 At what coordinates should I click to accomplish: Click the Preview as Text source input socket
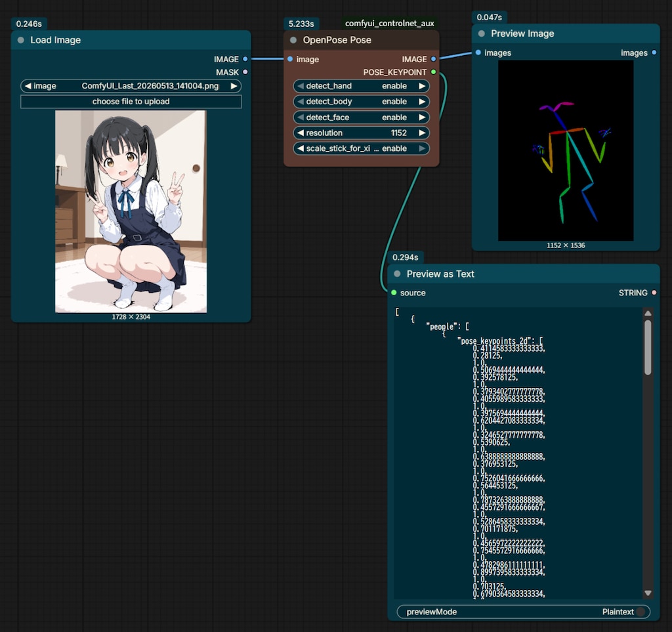click(394, 293)
